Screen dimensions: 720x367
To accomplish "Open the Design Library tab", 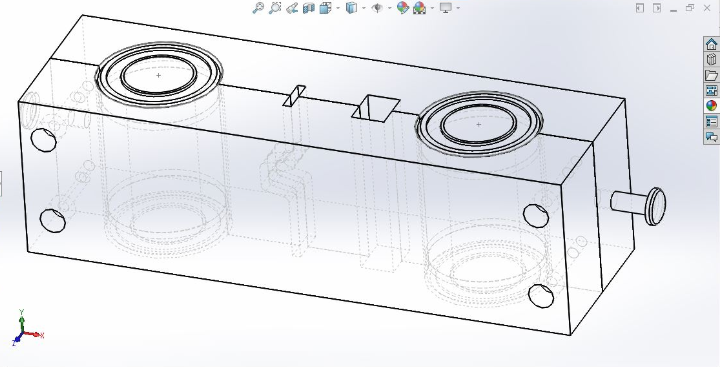I will pos(711,60).
